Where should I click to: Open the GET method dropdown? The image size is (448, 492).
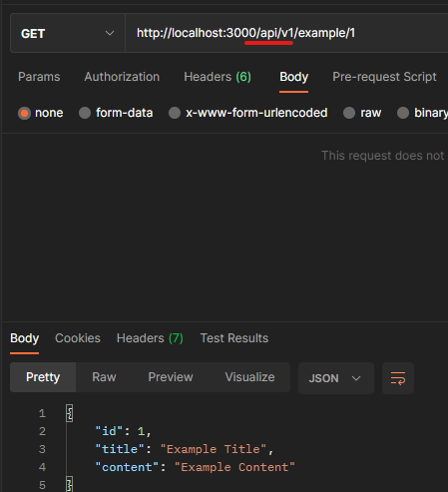click(x=68, y=33)
